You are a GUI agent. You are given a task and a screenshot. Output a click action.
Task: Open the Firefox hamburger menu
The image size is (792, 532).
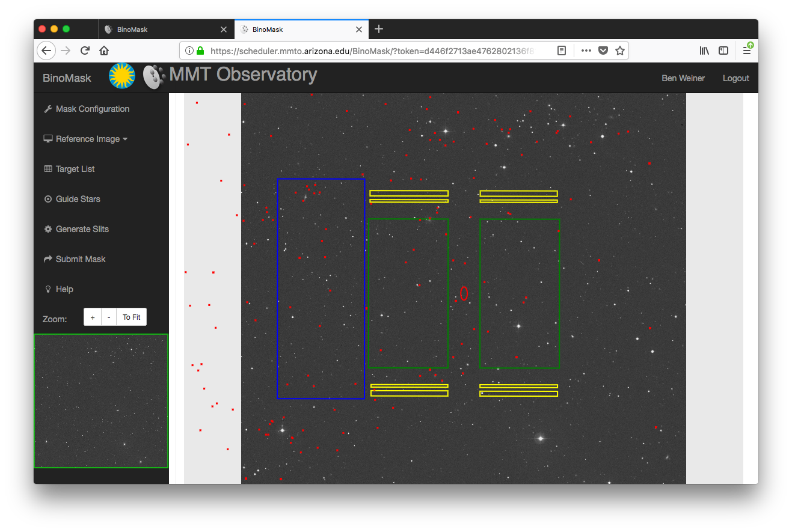(x=746, y=50)
